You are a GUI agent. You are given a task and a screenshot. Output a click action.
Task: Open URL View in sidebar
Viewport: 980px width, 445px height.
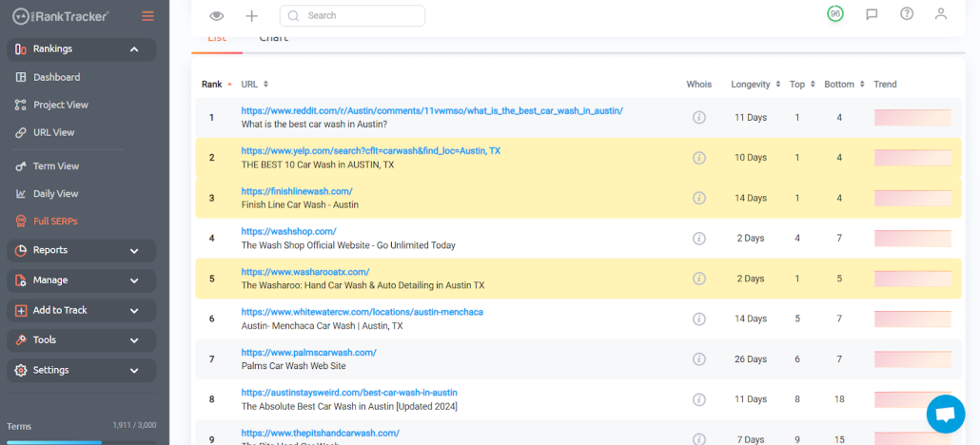(x=53, y=132)
